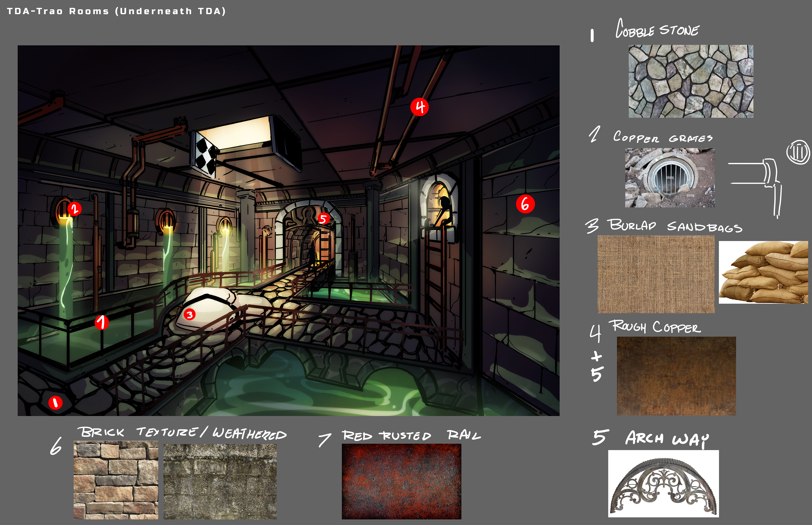This screenshot has height=525, width=812.
Task: Click red marker 6 on the brick wall
Action: pos(525,204)
